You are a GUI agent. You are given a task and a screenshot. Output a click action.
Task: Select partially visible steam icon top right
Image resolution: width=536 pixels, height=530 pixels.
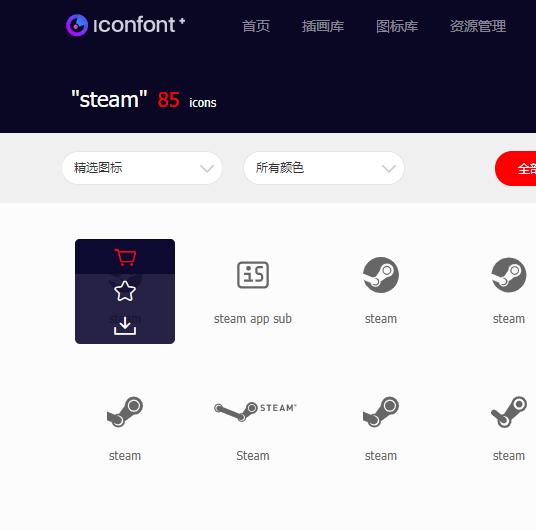coord(509,275)
